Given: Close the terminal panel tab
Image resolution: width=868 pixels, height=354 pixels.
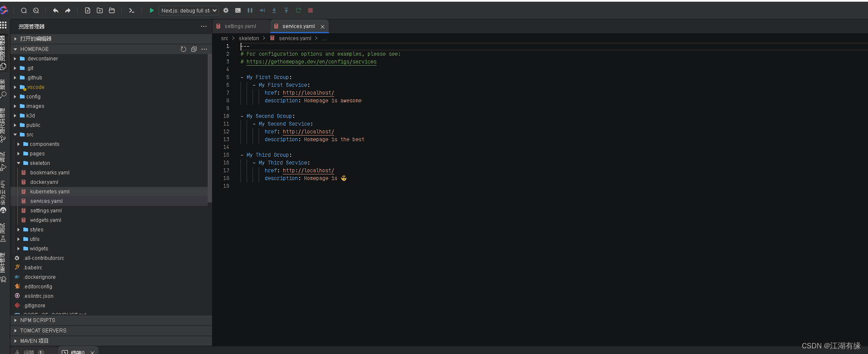Looking at the screenshot, I should point(92,352).
